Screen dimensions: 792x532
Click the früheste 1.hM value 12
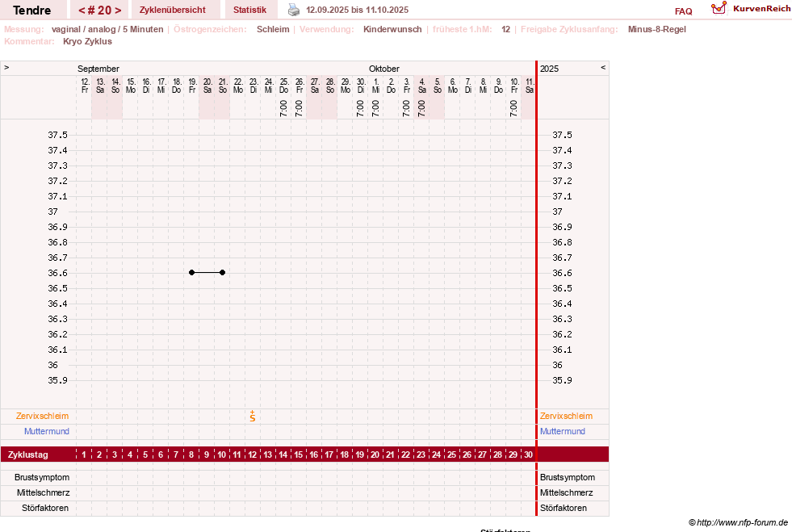(x=505, y=29)
